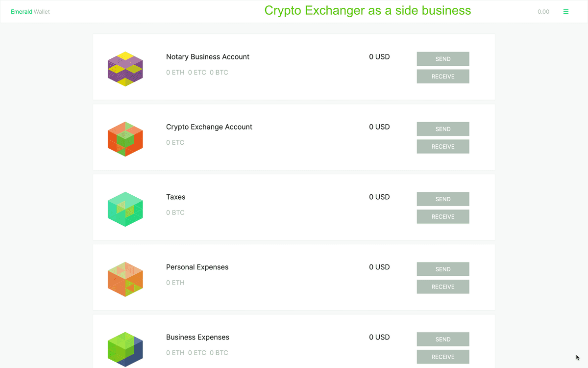The height and width of the screenshot is (368, 588).
Task: Click the Emerald Wallet logo
Action: (x=30, y=11)
